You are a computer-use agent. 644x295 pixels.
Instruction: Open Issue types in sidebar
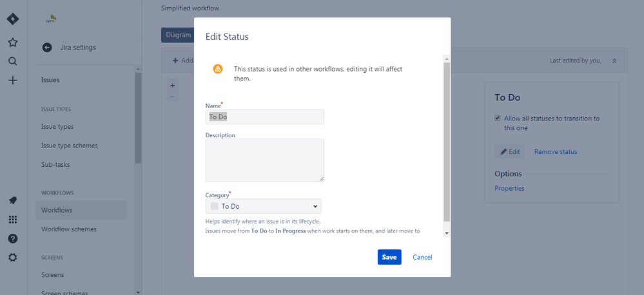click(x=57, y=127)
